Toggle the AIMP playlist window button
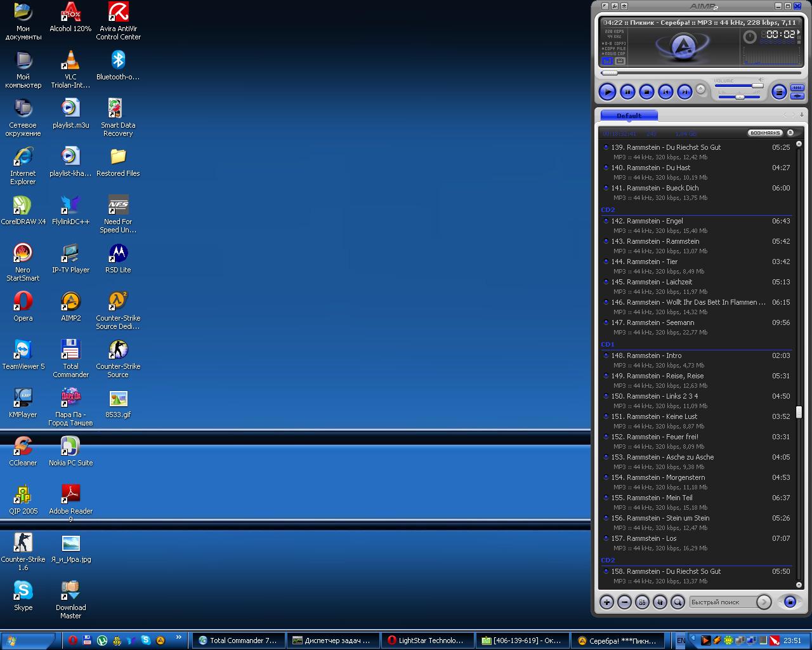 point(779,92)
